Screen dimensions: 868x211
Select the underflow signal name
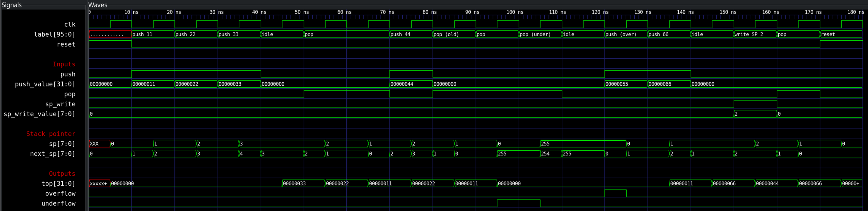[58, 203]
